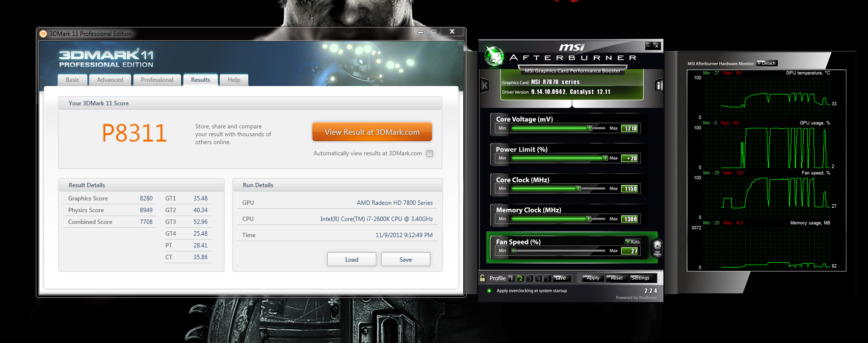868x343 pixels.
Task: Click the Driver Version text 9.14.10.0942
Action: (549, 92)
